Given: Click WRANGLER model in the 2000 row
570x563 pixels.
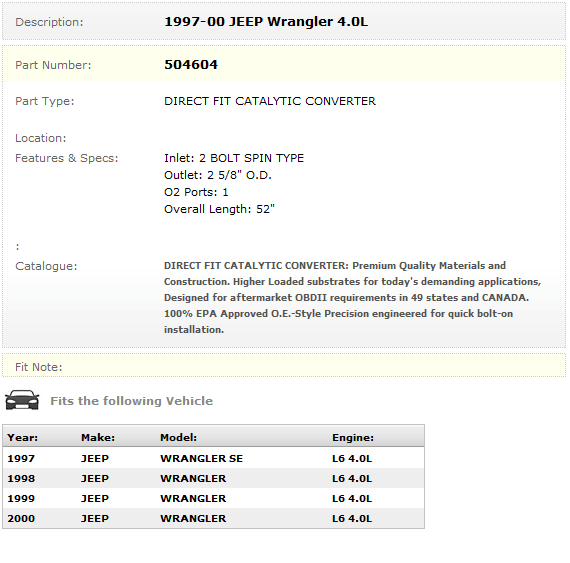Looking at the screenshot, I should coord(193,518).
